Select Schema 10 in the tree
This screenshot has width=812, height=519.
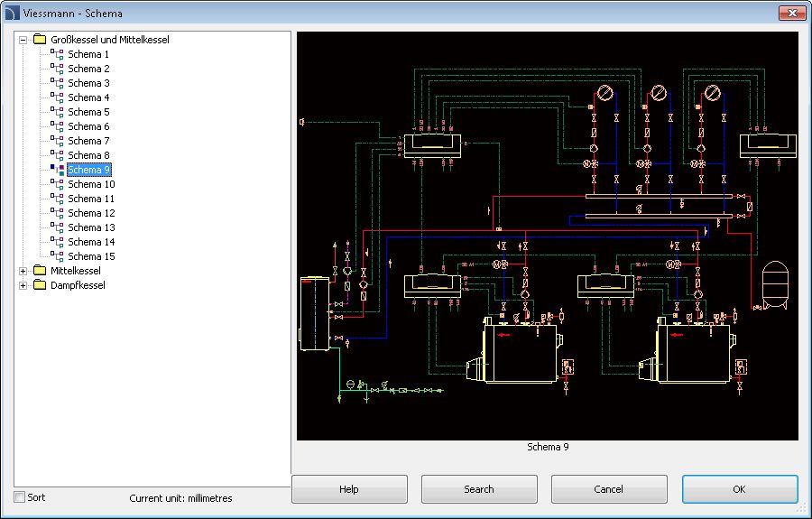[91, 184]
